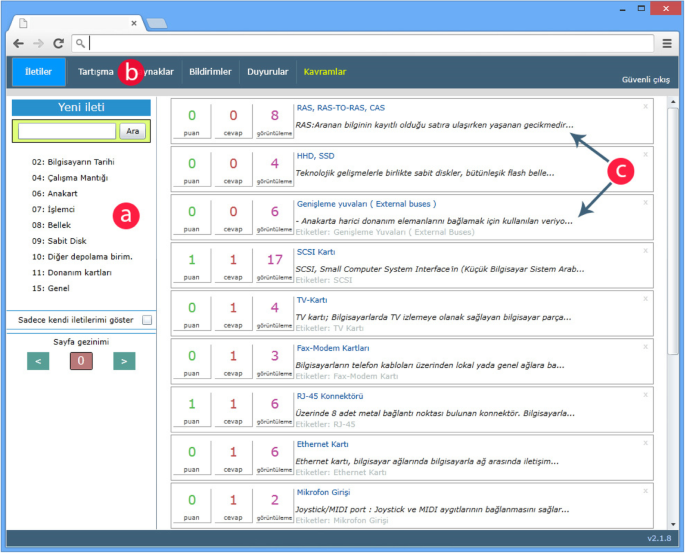Go to previous page in Sayfa gezinimi
Viewport: 685px width, 553px height.
coord(38,361)
